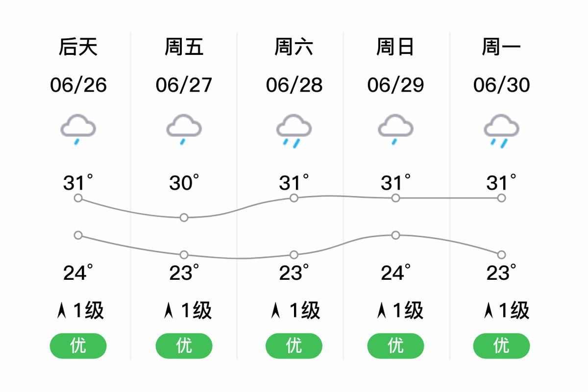
Task: Click the green 优 pill under 周六
Action: click(x=294, y=346)
